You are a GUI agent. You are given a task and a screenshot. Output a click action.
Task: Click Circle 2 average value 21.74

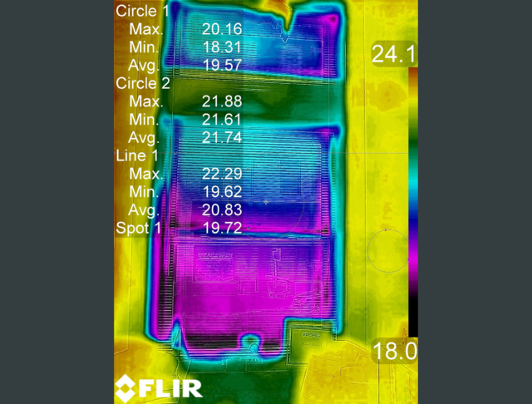(x=222, y=137)
